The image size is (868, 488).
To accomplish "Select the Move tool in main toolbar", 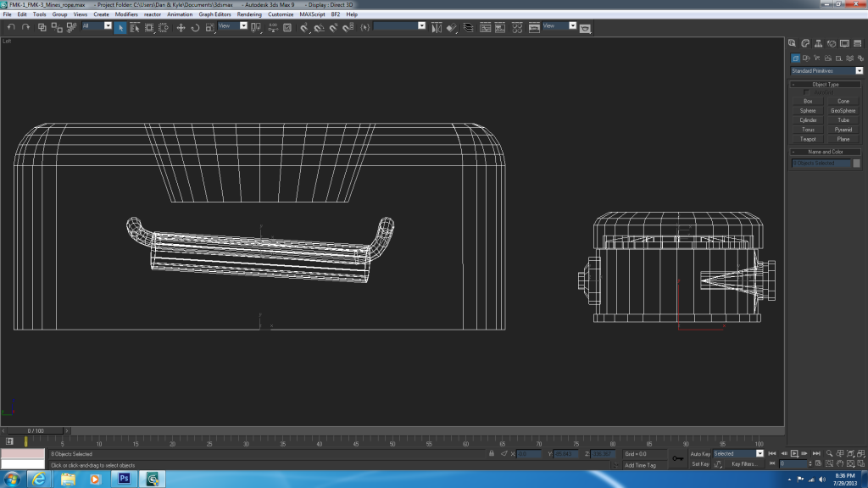I will click(180, 27).
